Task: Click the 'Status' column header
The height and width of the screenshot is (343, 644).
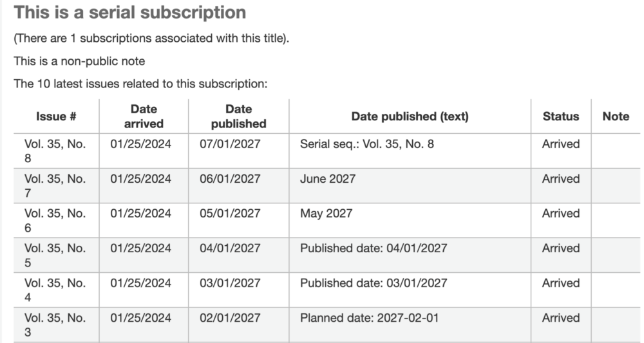Action: (561, 116)
